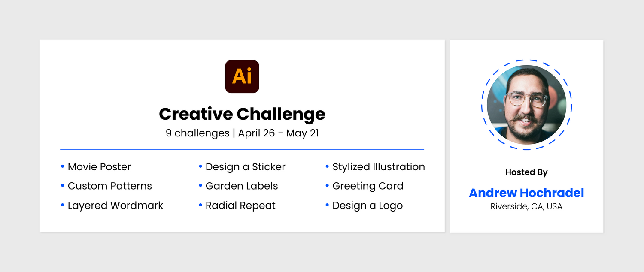Viewport: 644px width, 272px height.
Task: Open the Movie Poster challenge
Action: click(x=99, y=167)
